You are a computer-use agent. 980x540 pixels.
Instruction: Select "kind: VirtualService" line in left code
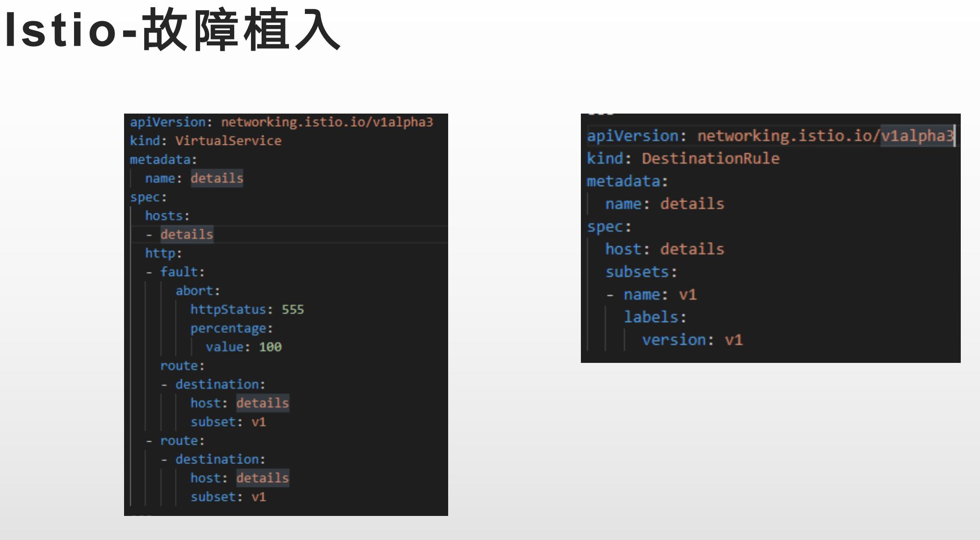205,141
